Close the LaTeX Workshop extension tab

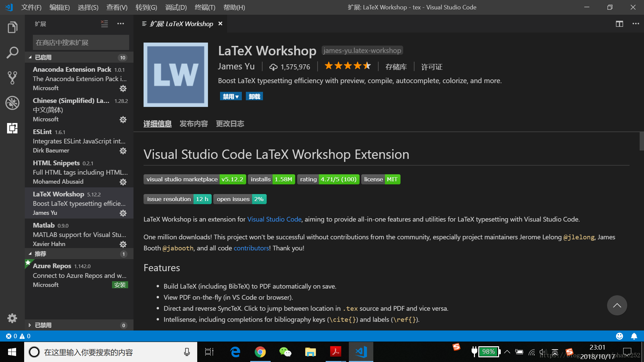click(x=220, y=24)
